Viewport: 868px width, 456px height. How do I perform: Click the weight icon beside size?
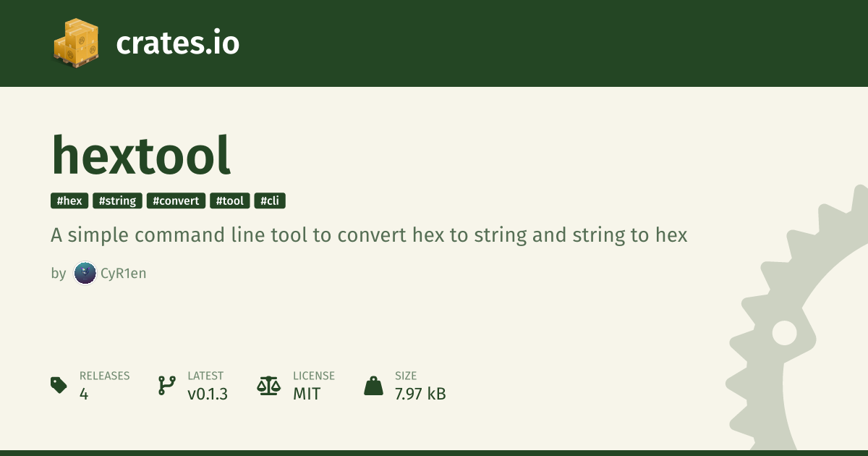(x=373, y=385)
